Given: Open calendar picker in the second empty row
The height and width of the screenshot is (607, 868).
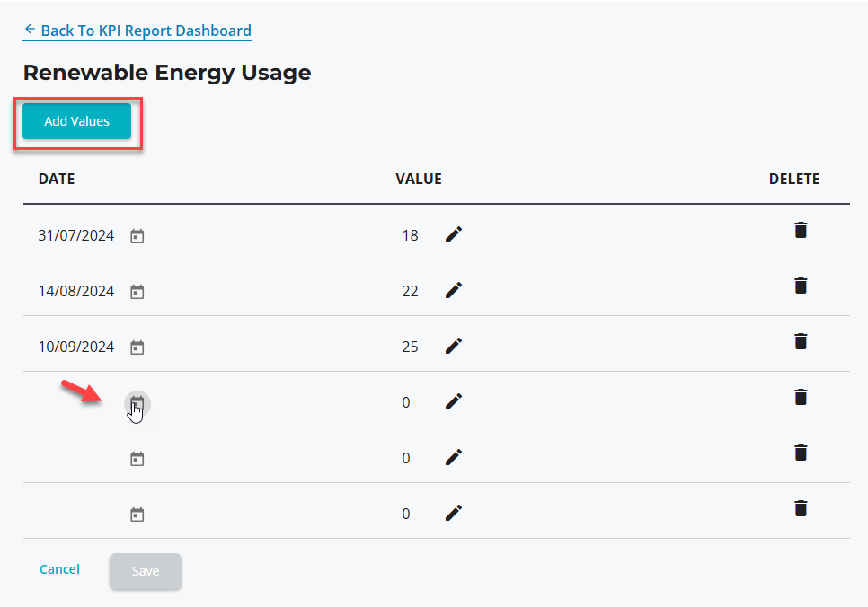Looking at the screenshot, I should (137, 459).
